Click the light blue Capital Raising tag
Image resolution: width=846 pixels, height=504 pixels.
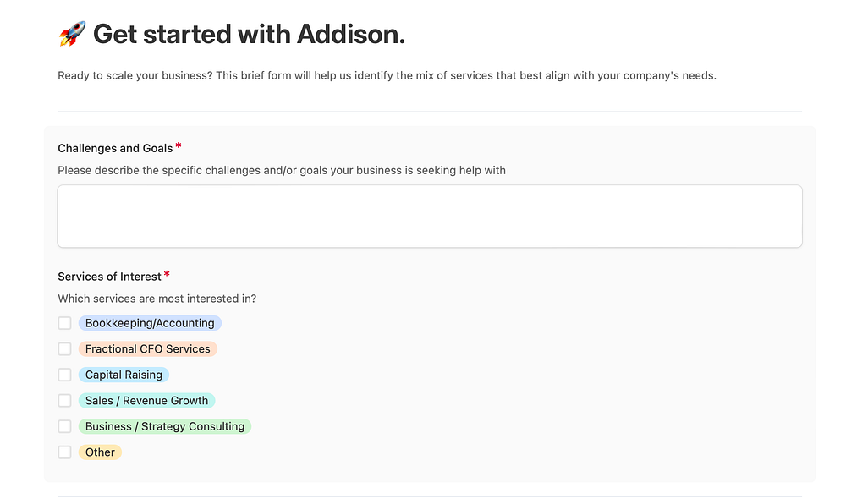click(x=124, y=375)
